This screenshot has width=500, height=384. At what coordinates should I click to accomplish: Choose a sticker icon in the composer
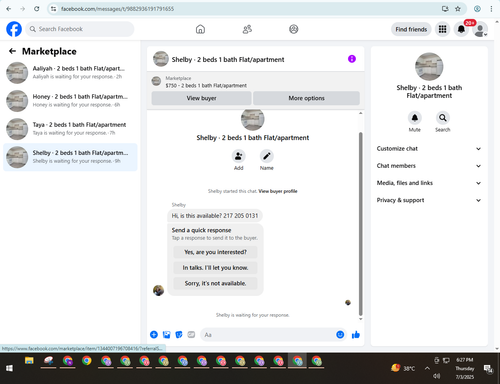tap(179, 335)
